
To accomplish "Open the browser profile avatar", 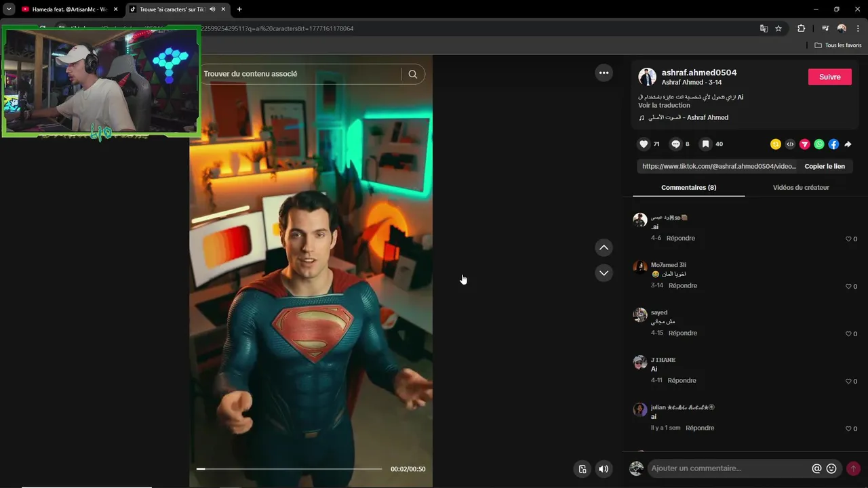I will [x=842, y=28].
